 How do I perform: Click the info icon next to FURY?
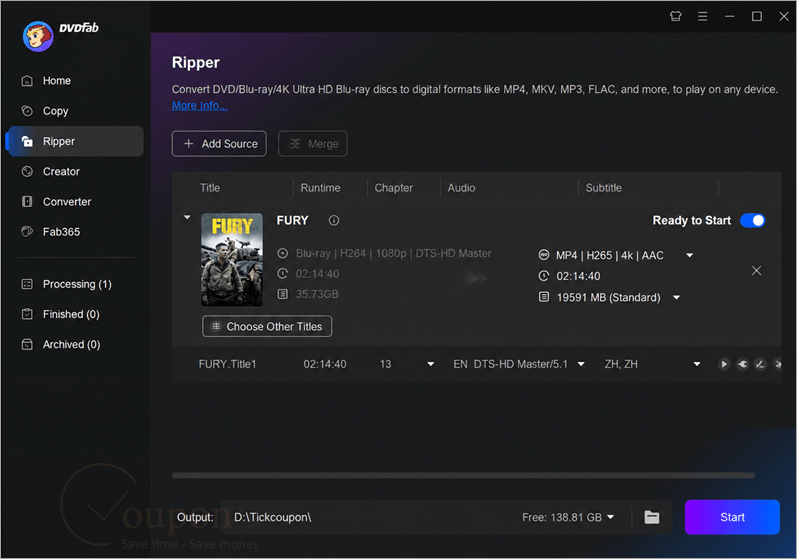coord(333,221)
